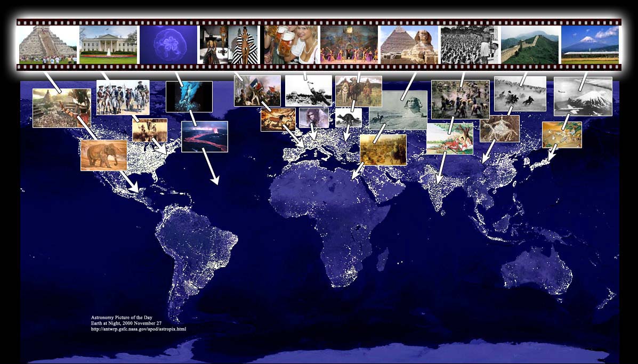
Task: Select the colonial soldiers in uniform painting
Action: [x=123, y=98]
